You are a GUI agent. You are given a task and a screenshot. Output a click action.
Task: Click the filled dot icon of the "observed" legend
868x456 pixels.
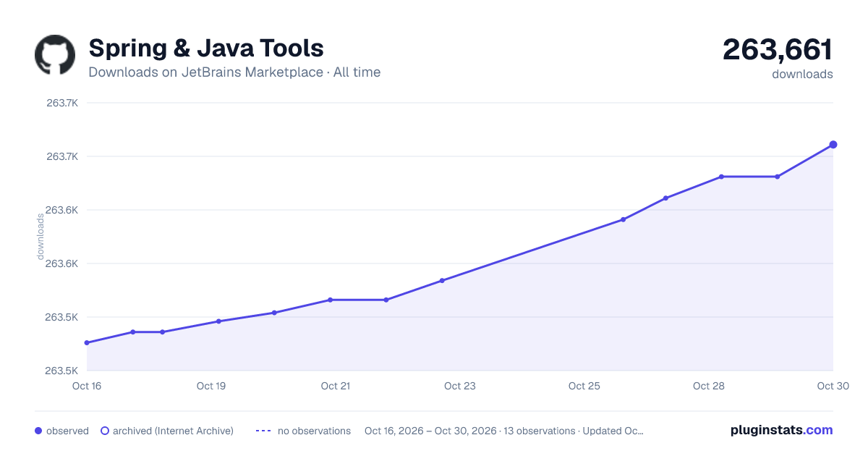pyautogui.click(x=38, y=431)
